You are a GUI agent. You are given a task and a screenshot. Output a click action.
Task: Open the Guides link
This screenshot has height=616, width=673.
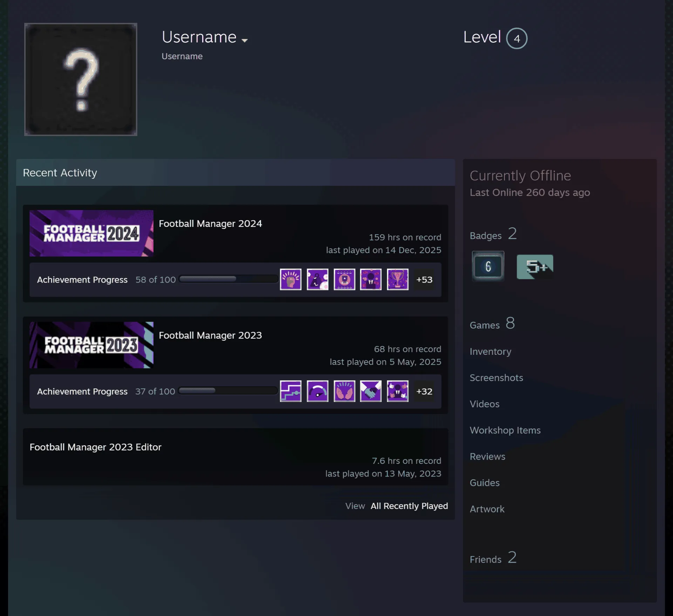pyautogui.click(x=484, y=483)
